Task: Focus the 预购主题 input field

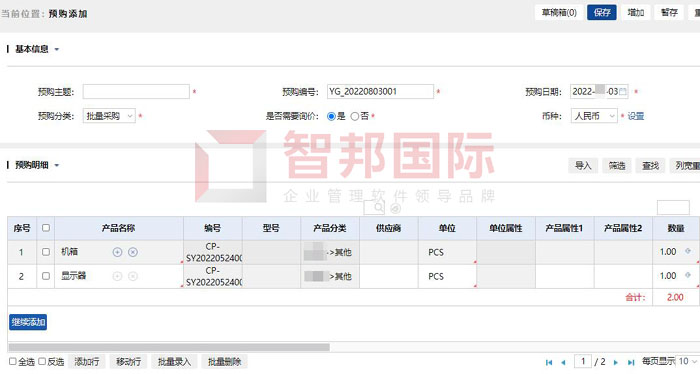Action: tap(136, 91)
